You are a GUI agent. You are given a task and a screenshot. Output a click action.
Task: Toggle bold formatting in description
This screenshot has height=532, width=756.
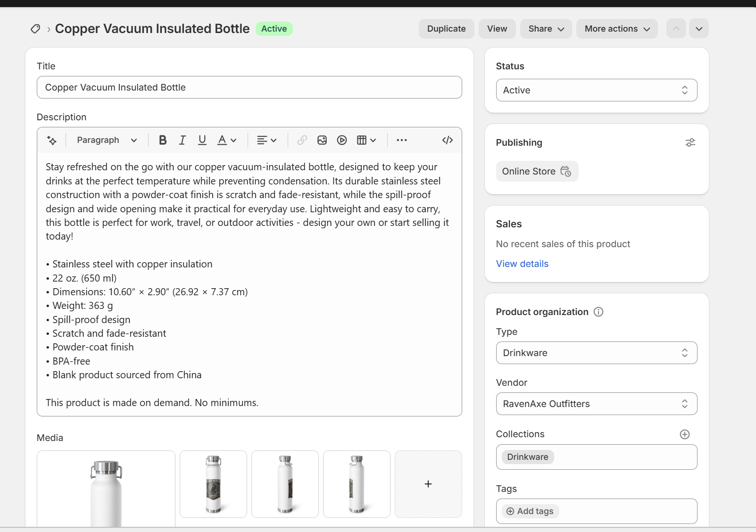pyautogui.click(x=163, y=140)
